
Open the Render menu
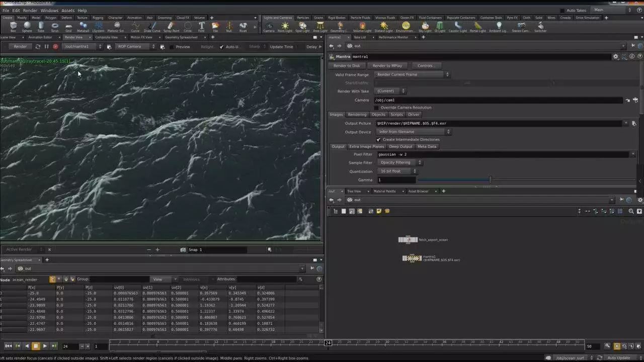pos(30,11)
